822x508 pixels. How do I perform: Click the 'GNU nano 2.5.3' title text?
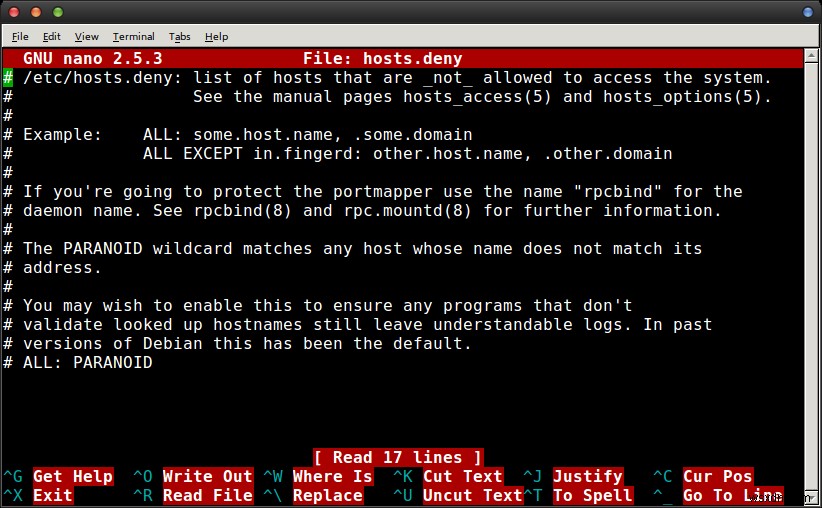pos(93,58)
